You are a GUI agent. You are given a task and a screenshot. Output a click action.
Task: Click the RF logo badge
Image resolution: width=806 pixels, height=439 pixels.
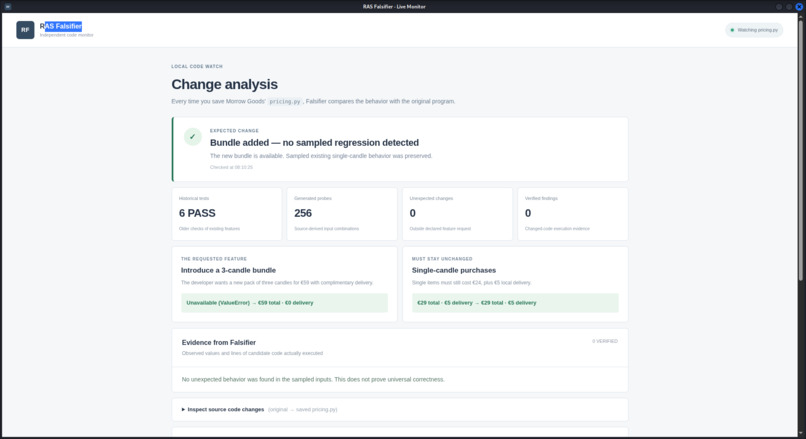[x=25, y=30]
